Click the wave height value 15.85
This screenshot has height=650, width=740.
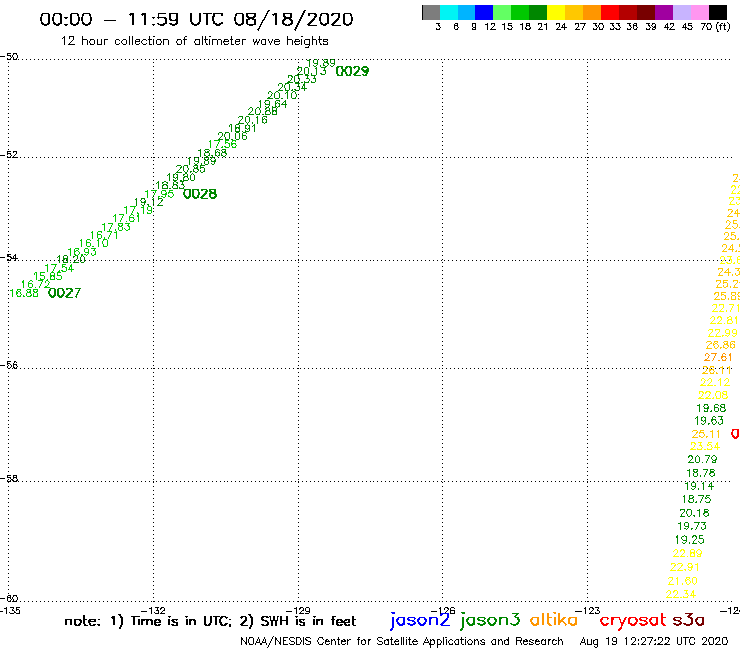(x=48, y=276)
